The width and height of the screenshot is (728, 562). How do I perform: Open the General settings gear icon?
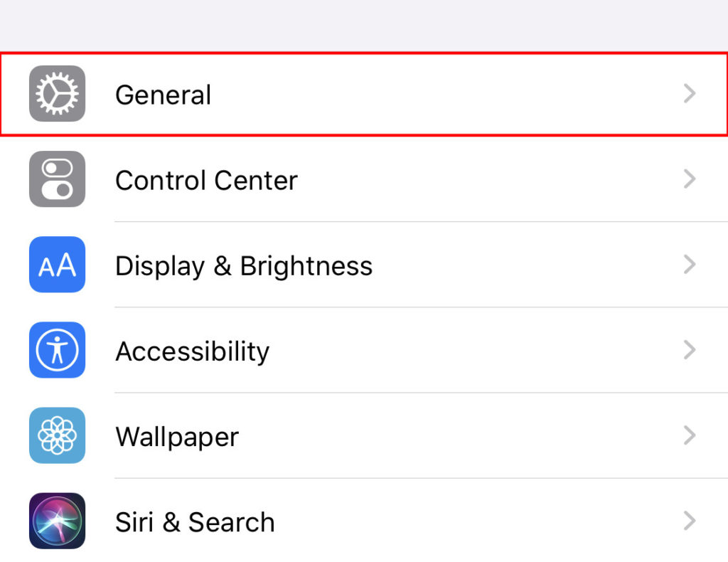[57, 93]
